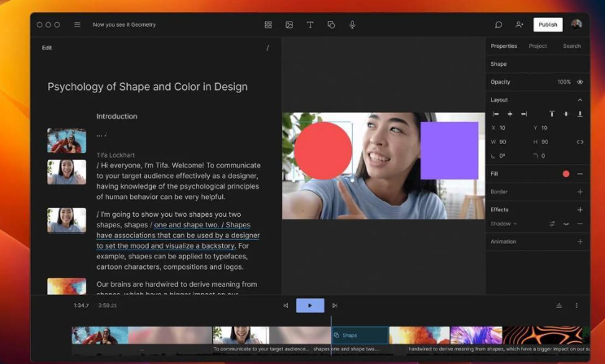Open the Fill color swatch
The height and width of the screenshot is (364, 605).
[x=566, y=174]
